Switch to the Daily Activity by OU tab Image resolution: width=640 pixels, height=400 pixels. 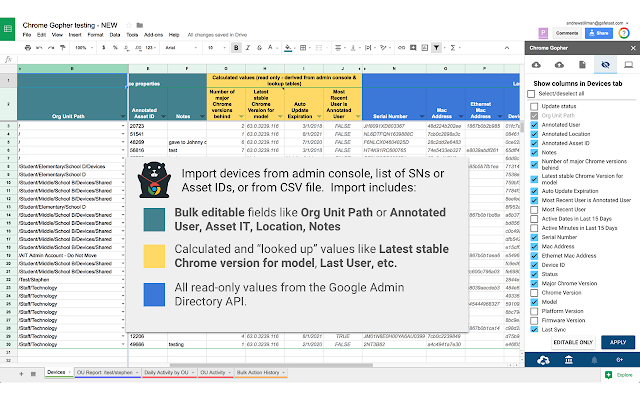click(166, 372)
